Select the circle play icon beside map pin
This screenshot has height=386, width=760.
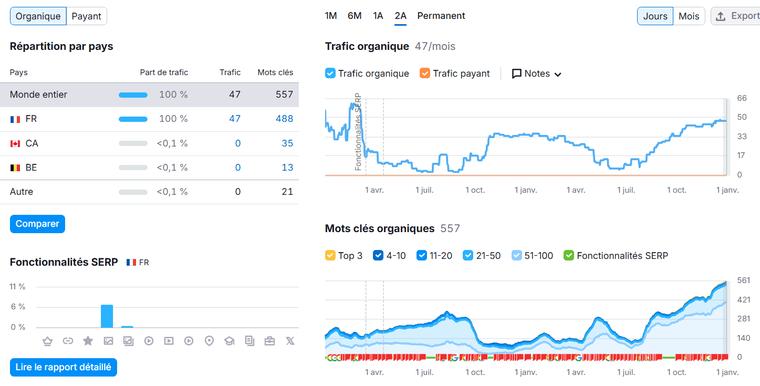[x=189, y=341]
